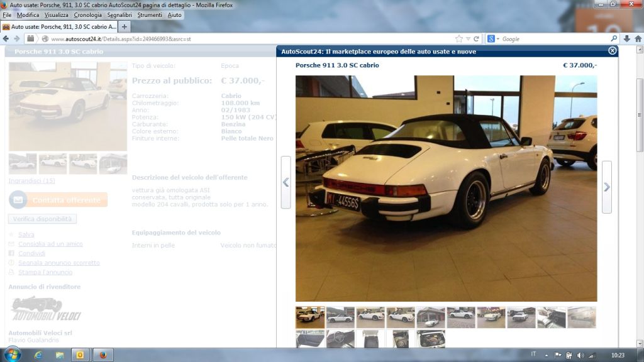This screenshot has height=362, width=644.
Task: Close the AutoScout24 image gallery overlay
Action: tap(612, 51)
